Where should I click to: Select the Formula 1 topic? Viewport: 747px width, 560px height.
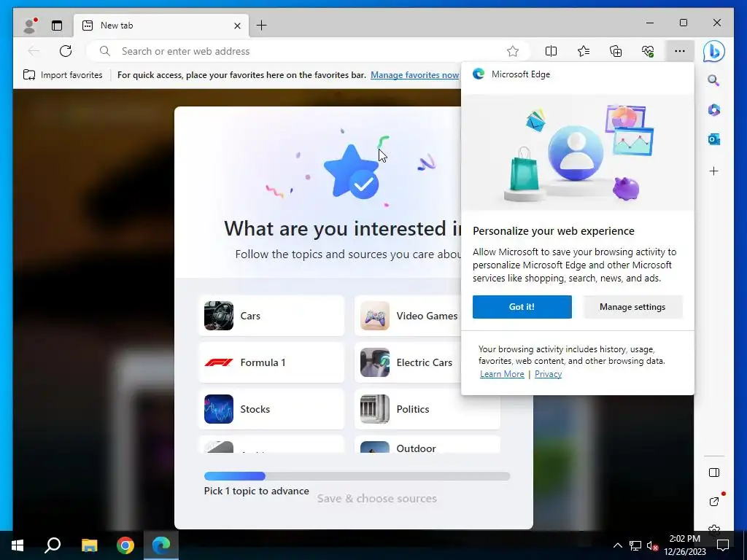point(271,362)
